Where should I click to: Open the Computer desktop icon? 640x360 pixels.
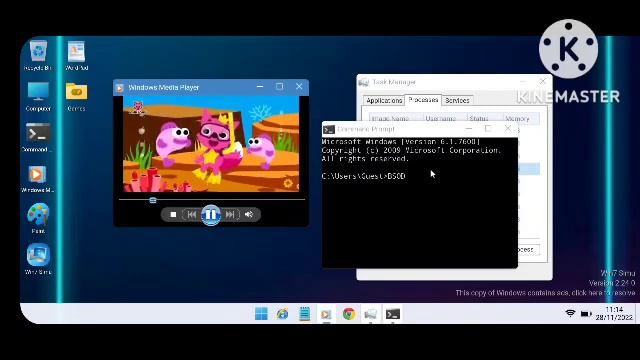pos(38,96)
